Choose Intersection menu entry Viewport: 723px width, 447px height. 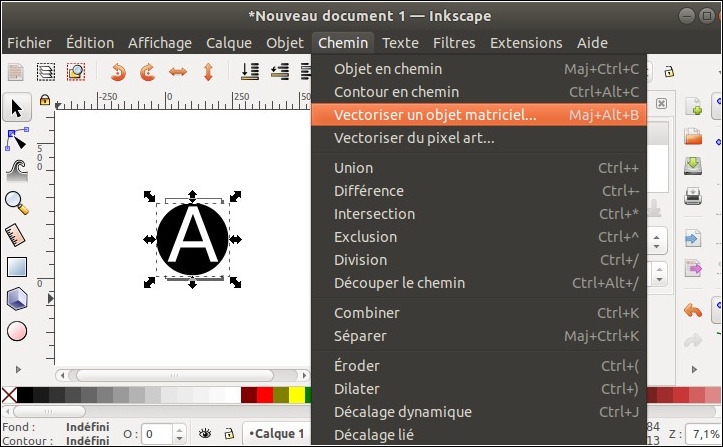479,214
